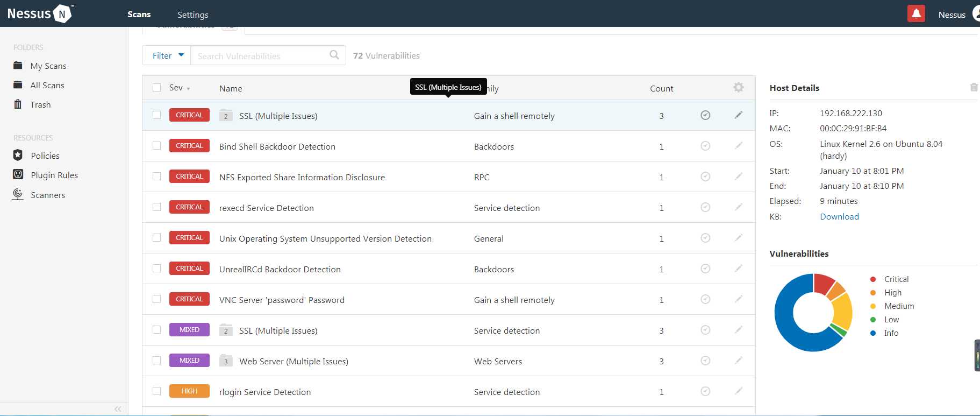Go to Plugin Rules in Resources
The width and height of the screenshot is (980, 416).
pyautogui.click(x=54, y=175)
